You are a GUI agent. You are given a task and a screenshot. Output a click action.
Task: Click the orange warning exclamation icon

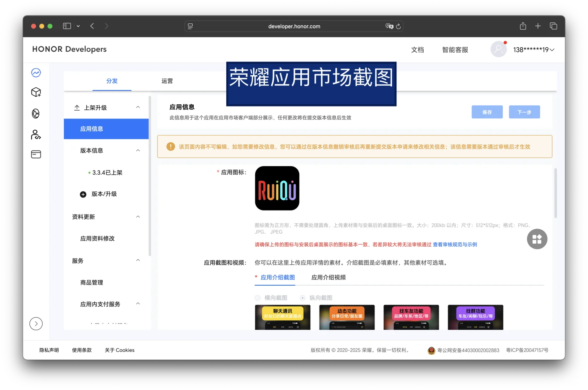(171, 147)
